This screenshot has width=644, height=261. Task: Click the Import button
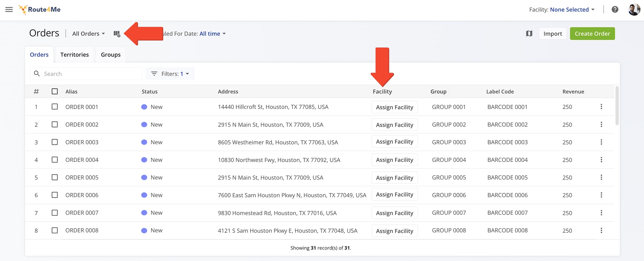click(552, 34)
